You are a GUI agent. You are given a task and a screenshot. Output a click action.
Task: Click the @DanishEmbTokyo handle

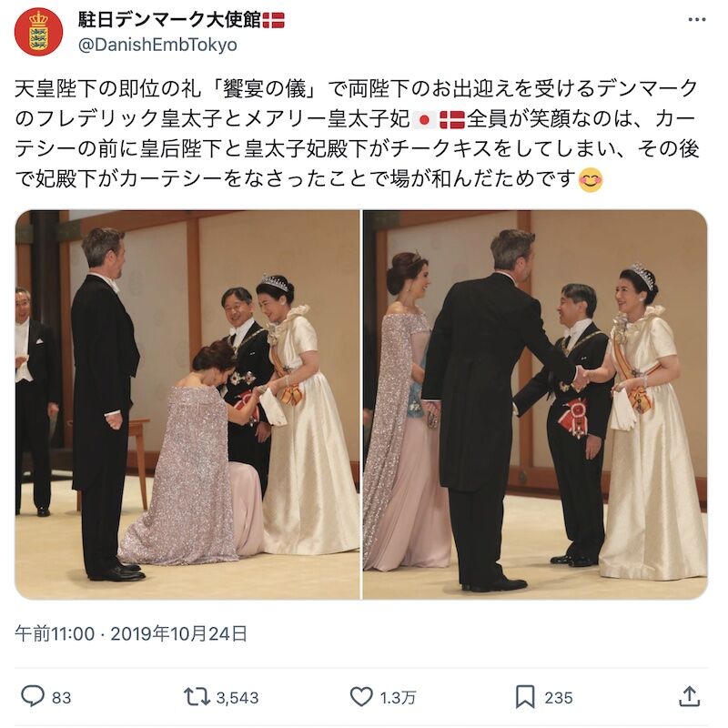point(157,45)
